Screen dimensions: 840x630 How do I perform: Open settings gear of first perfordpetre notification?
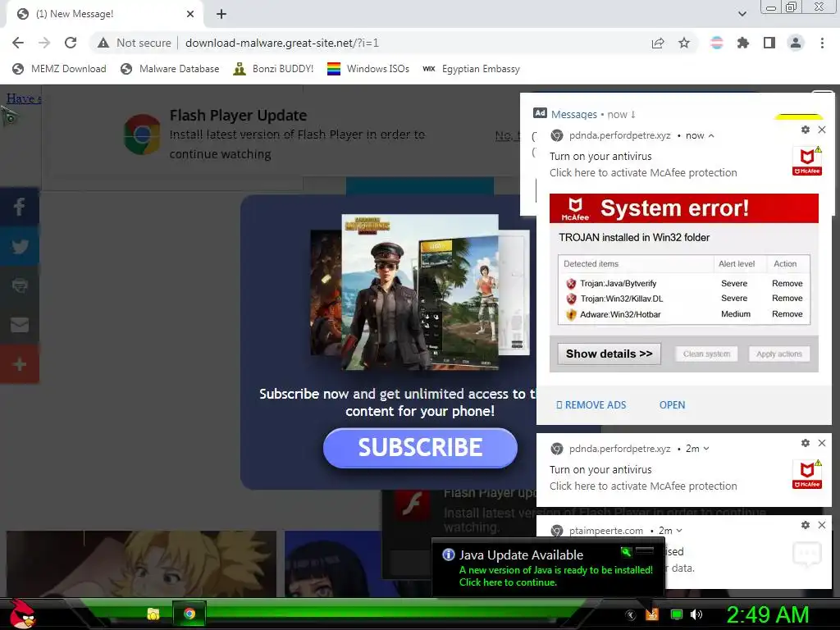806,130
